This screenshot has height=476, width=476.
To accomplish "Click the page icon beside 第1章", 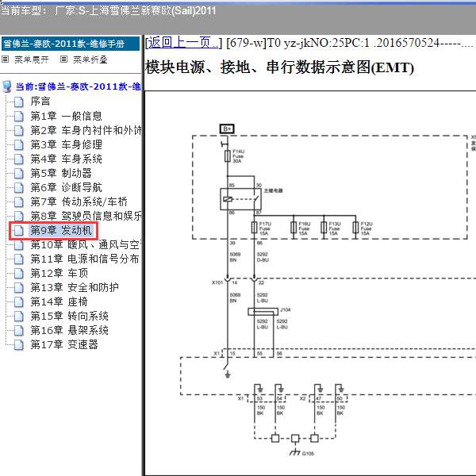I will (18, 117).
